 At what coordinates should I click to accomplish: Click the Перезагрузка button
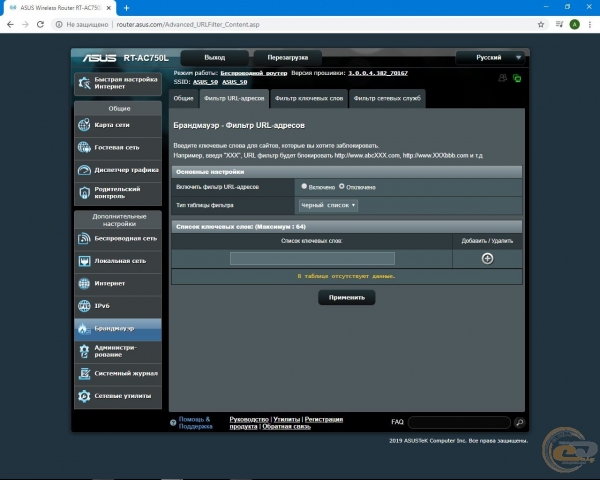tap(287, 58)
